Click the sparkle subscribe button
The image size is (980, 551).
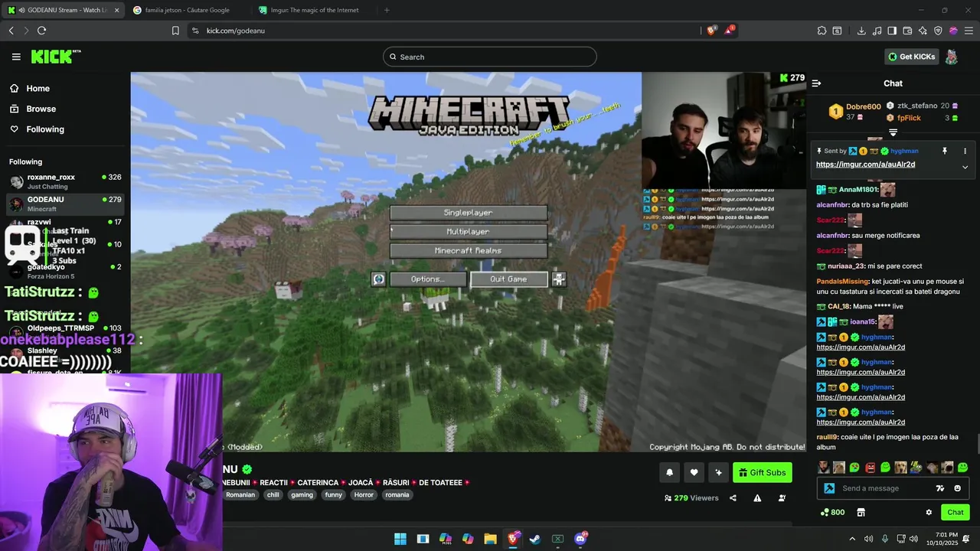coord(718,473)
